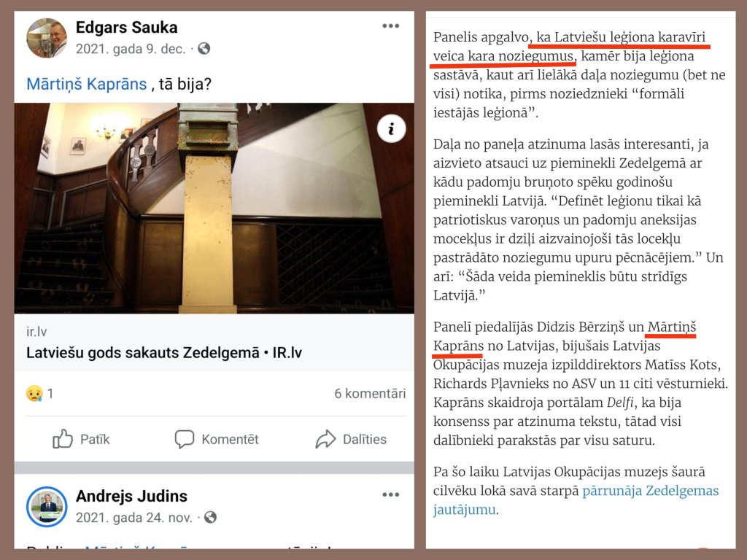Open the three-dot menu on Edgars Sauka's post
747x560 pixels.
coord(391,26)
